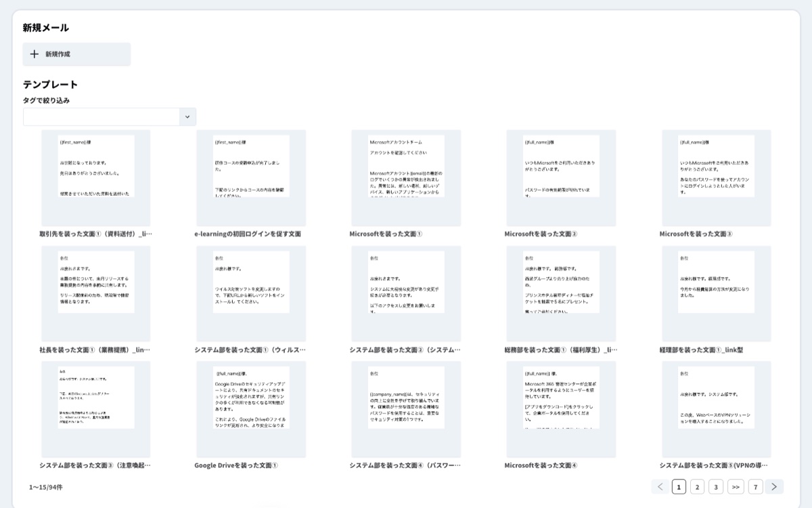Open template thumbnail Microsoftを装った文面④
This screenshot has width=812, height=508.
(x=561, y=410)
